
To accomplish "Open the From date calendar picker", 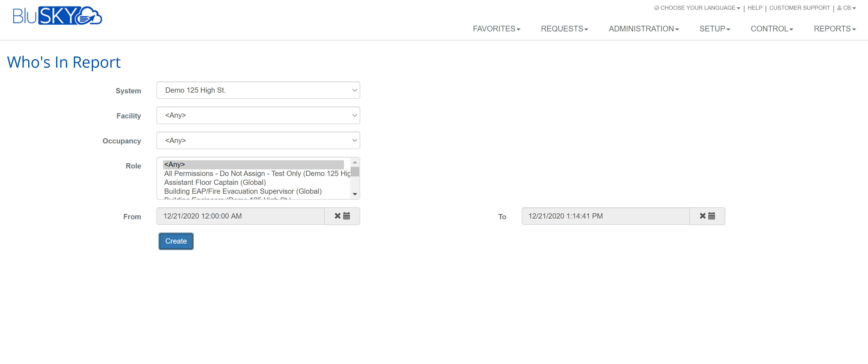I will pos(346,216).
